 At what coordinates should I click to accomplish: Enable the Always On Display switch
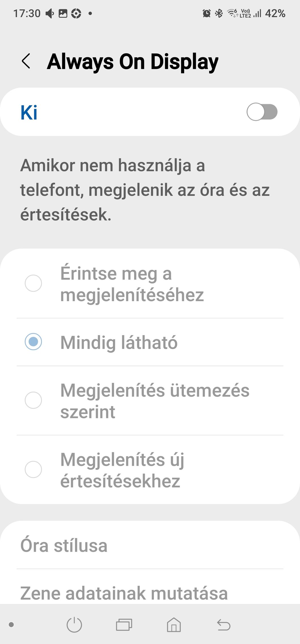pyautogui.click(x=262, y=112)
